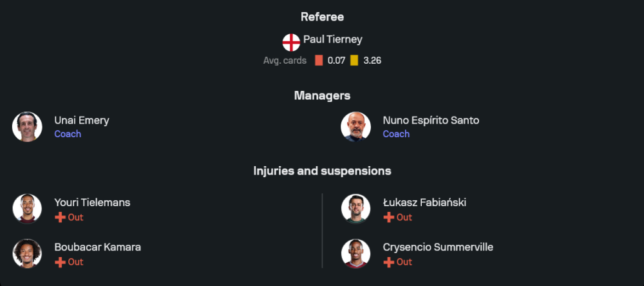Select Youri Tielemans' player photo
The width and height of the screenshot is (644, 286).
[x=27, y=209]
